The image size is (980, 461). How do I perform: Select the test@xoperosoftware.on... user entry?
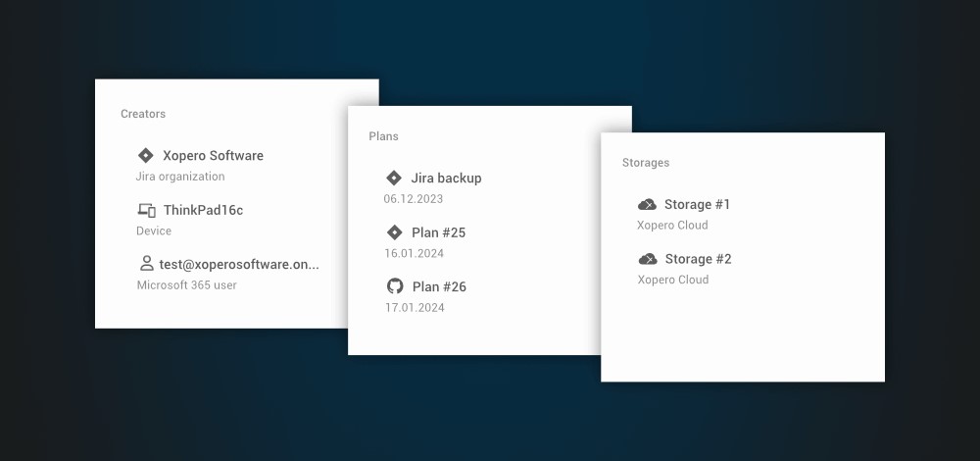[x=239, y=264]
